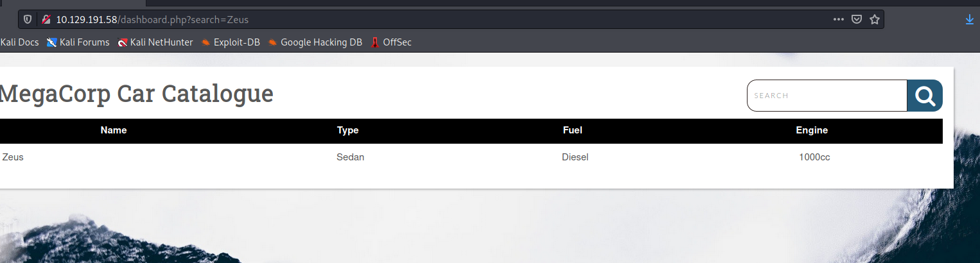Open the tracking protection shield icon
Screen dimensions: 980x263
(x=28, y=19)
